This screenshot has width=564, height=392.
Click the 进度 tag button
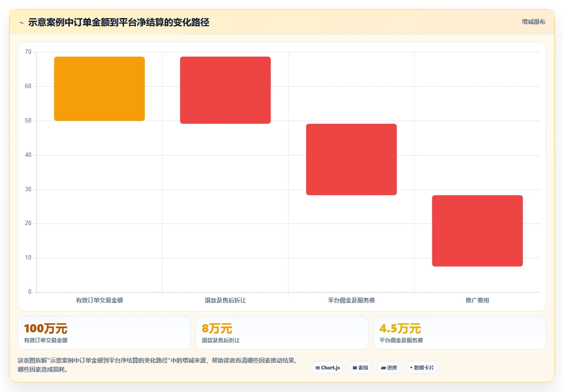tap(389, 368)
